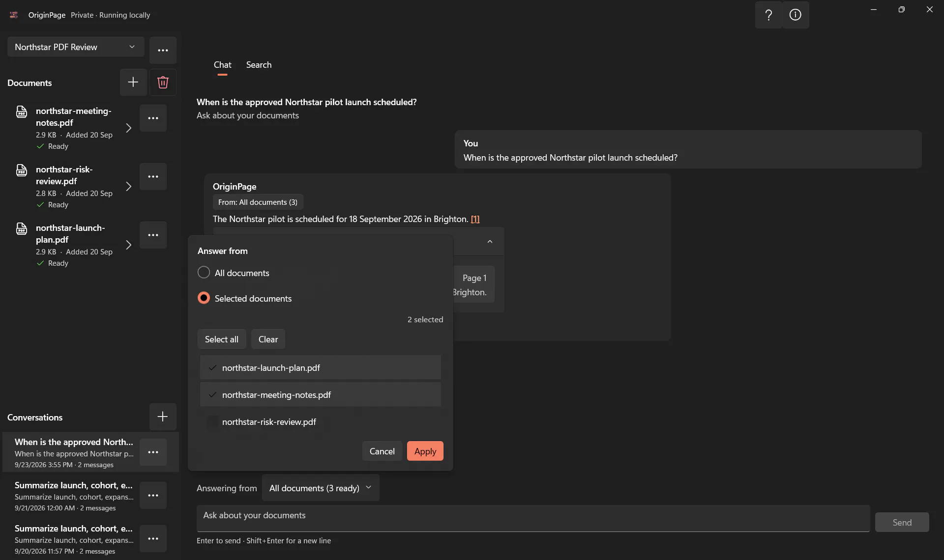
Task: Cancel the Answer from dialog
Action: pos(382,451)
